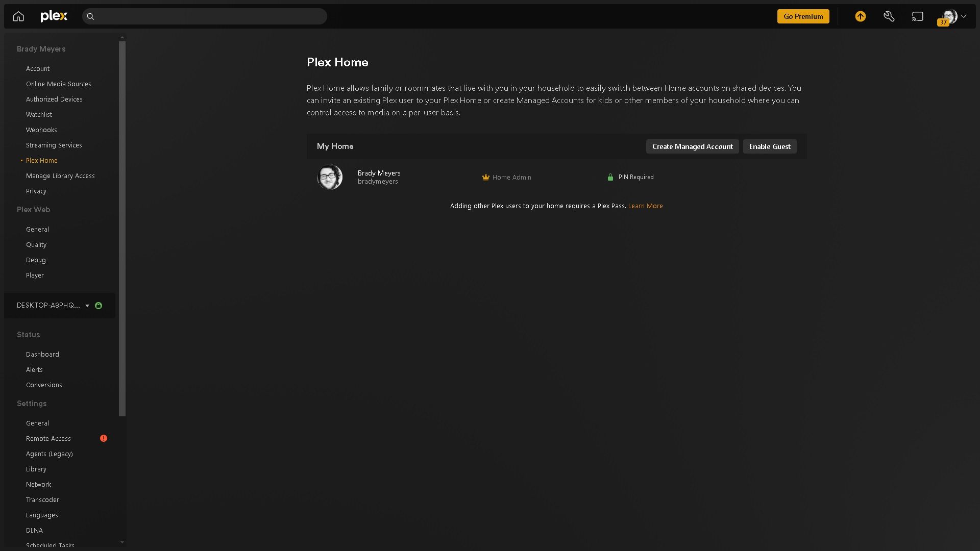980x551 pixels.
Task: Open Manage Library Access in sidebar
Action: point(60,176)
